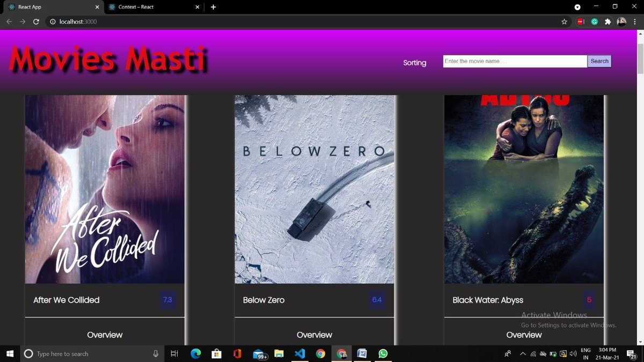Switch to Visual Studio Code in taskbar
This screenshot has width=644, height=362.
click(x=299, y=353)
